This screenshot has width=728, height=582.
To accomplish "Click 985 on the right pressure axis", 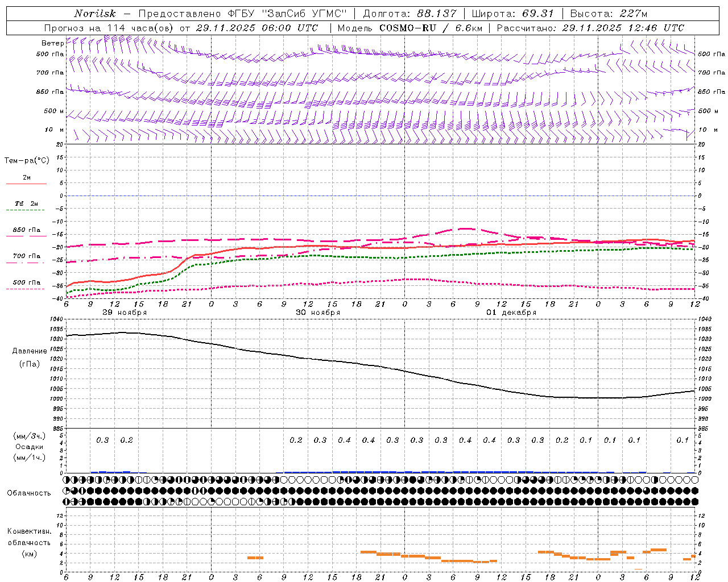I will pyautogui.click(x=705, y=429).
